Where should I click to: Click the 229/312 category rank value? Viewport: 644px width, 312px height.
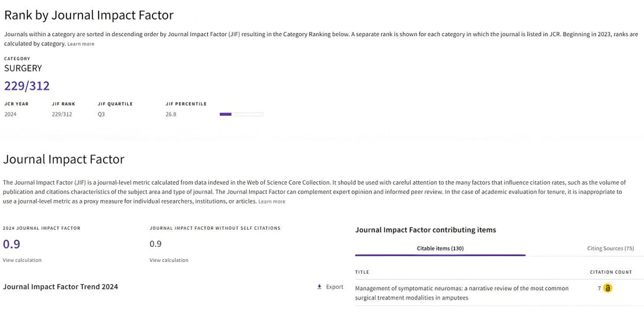pos(26,86)
